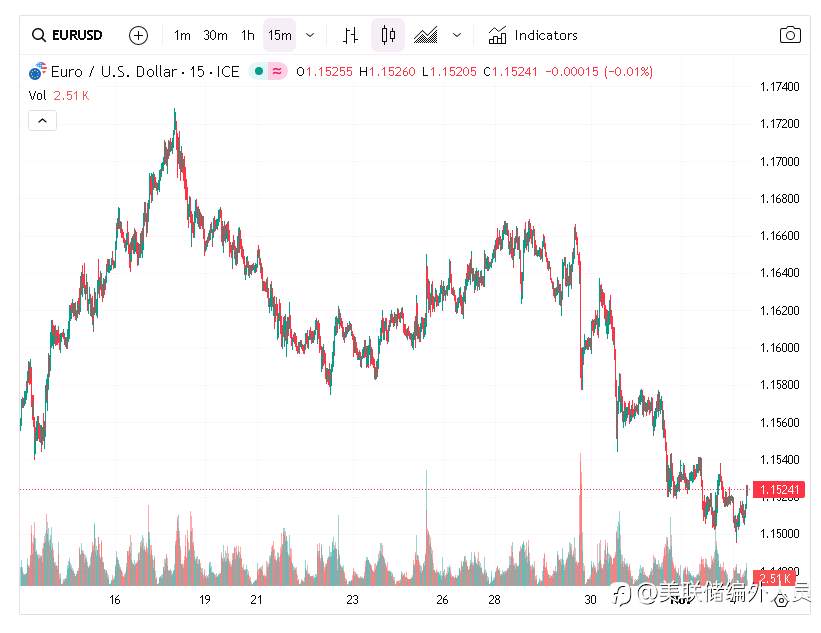Expand the chart style dropdown arrow
821x633 pixels.
click(457, 35)
